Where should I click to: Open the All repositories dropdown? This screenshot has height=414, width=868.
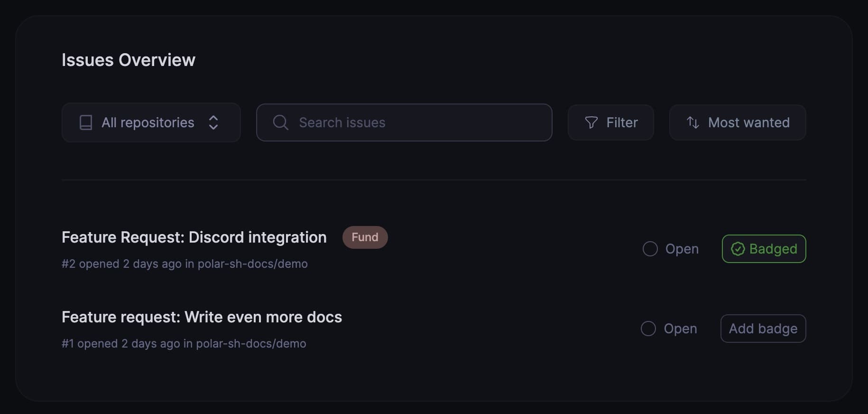click(x=151, y=122)
